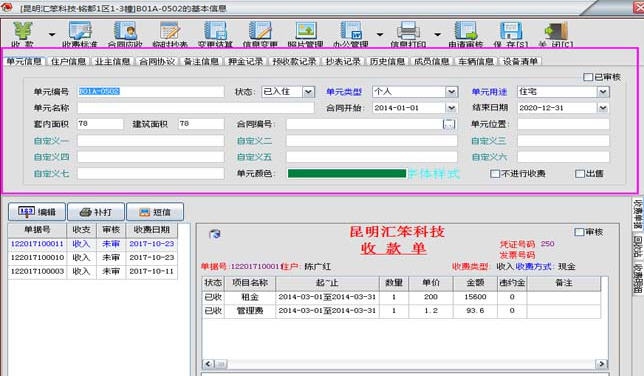Enable the 不进行收费 checkbox
This screenshot has height=376, width=644.
click(495, 174)
